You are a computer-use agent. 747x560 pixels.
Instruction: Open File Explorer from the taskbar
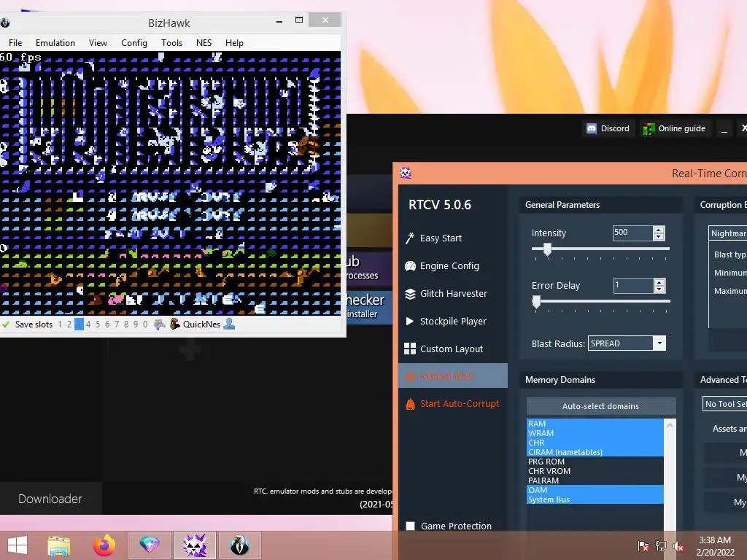point(59,545)
